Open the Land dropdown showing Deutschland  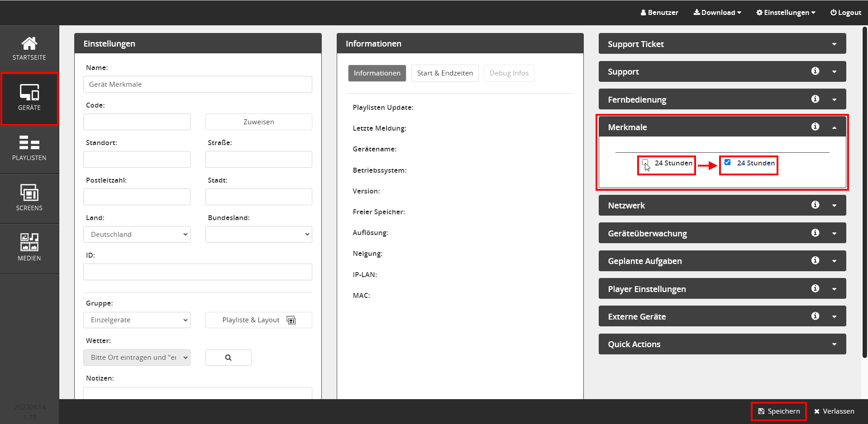tap(137, 234)
